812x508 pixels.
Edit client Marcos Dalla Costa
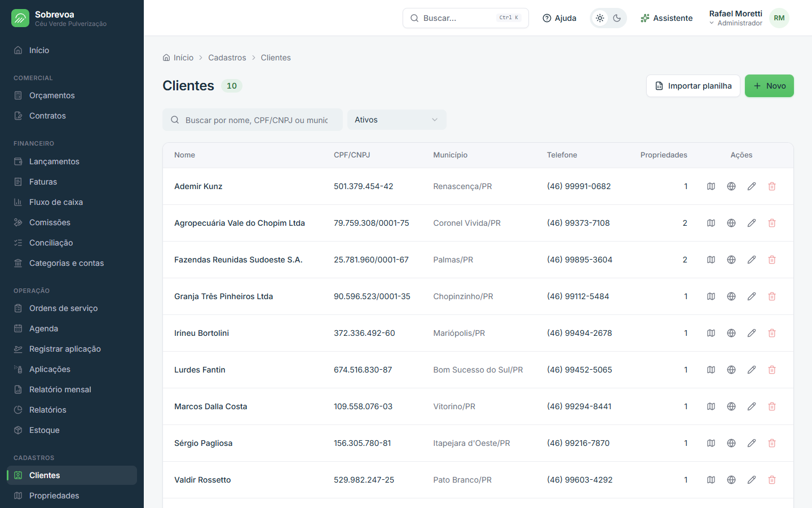click(752, 406)
